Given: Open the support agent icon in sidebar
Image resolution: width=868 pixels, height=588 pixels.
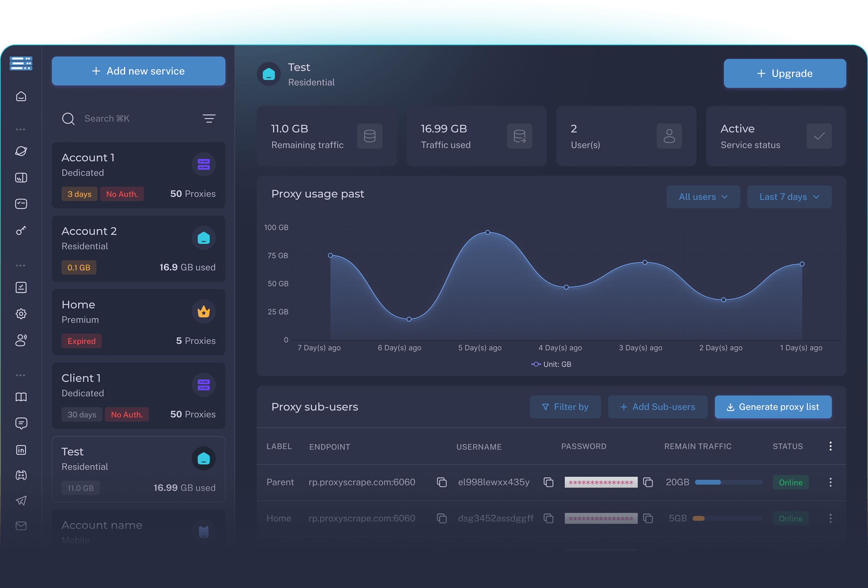Looking at the screenshot, I should click(21, 340).
